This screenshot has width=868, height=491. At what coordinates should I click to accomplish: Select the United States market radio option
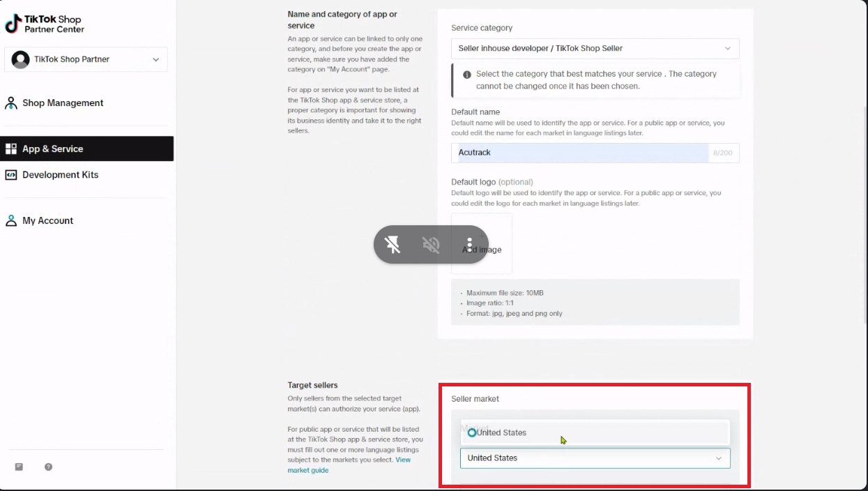[472, 432]
